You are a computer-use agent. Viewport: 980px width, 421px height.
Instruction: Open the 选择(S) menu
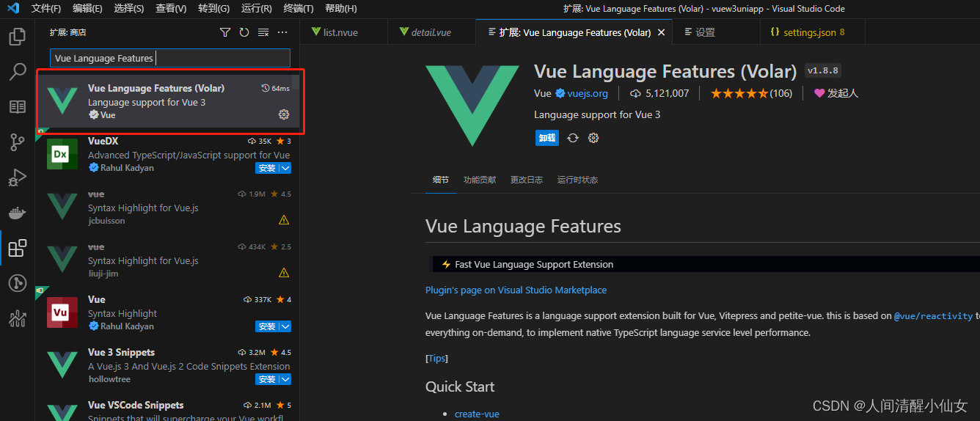[x=129, y=8]
